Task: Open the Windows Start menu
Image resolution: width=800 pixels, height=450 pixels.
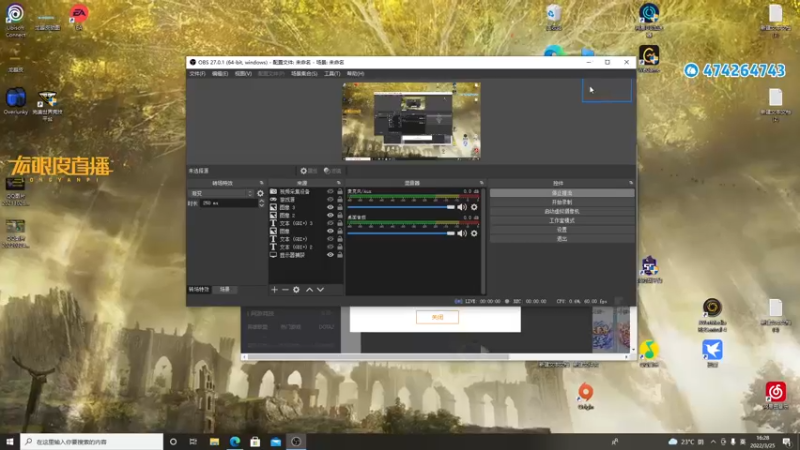Action: (10, 441)
